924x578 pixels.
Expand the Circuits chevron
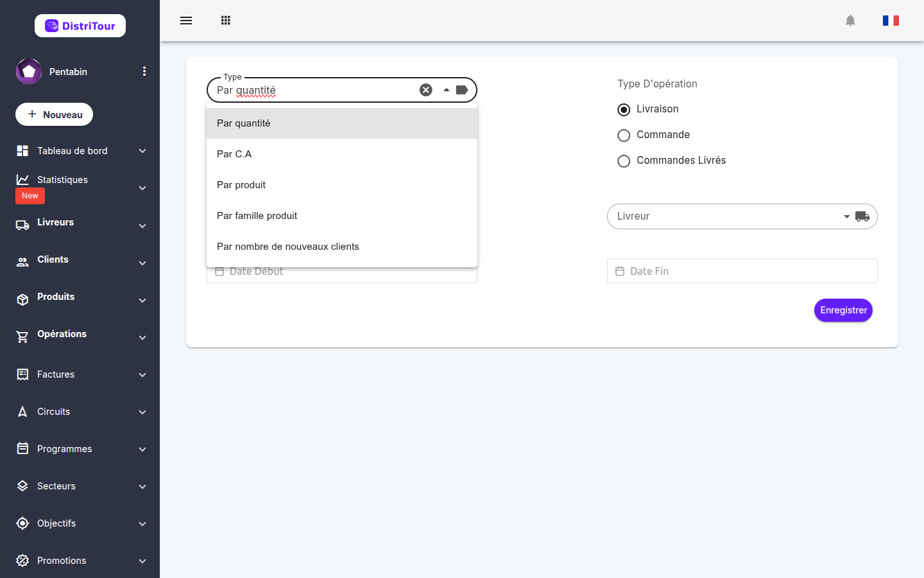pyautogui.click(x=142, y=412)
